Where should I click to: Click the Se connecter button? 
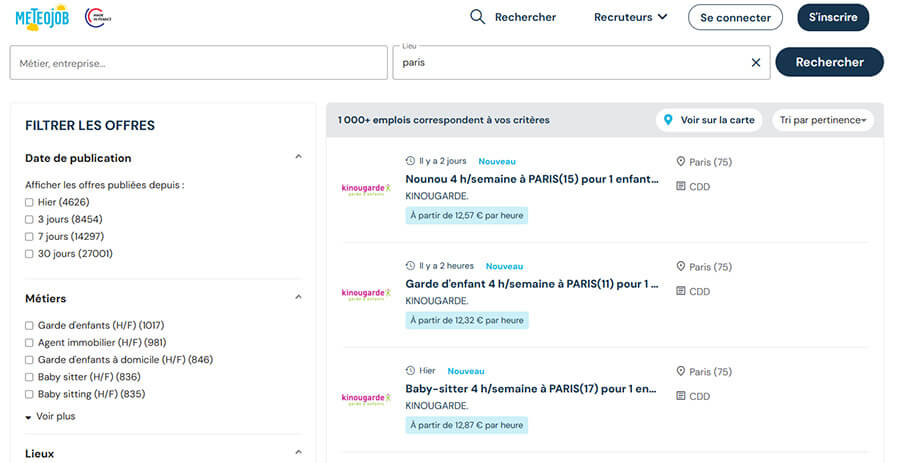coord(735,17)
